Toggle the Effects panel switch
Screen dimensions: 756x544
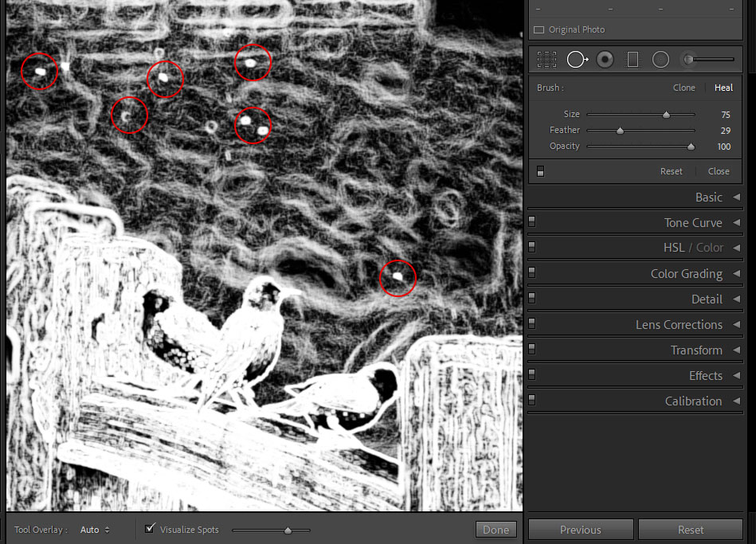click(x=532, y=374)
